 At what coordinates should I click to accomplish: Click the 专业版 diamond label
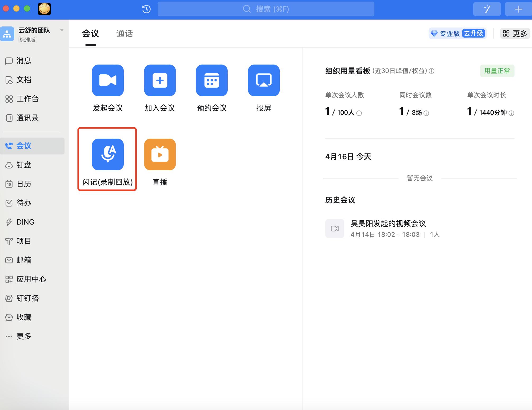click(x=446, y=34)
